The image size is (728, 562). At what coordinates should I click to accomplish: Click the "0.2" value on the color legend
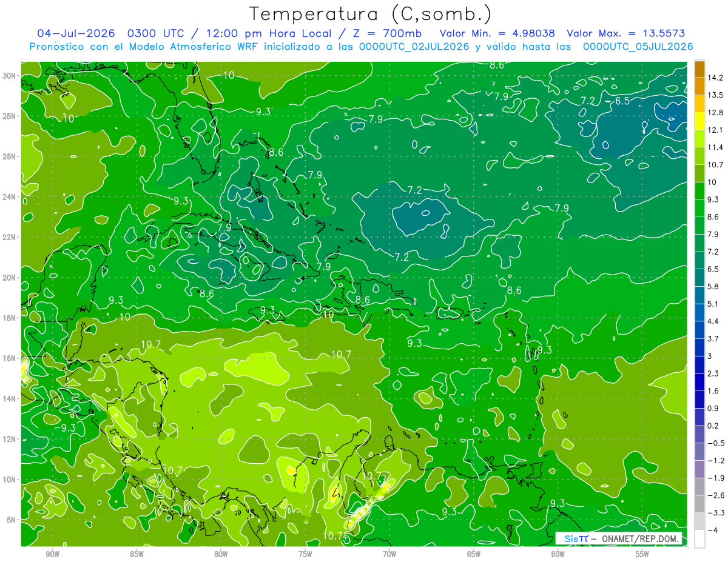pos(713,426)
